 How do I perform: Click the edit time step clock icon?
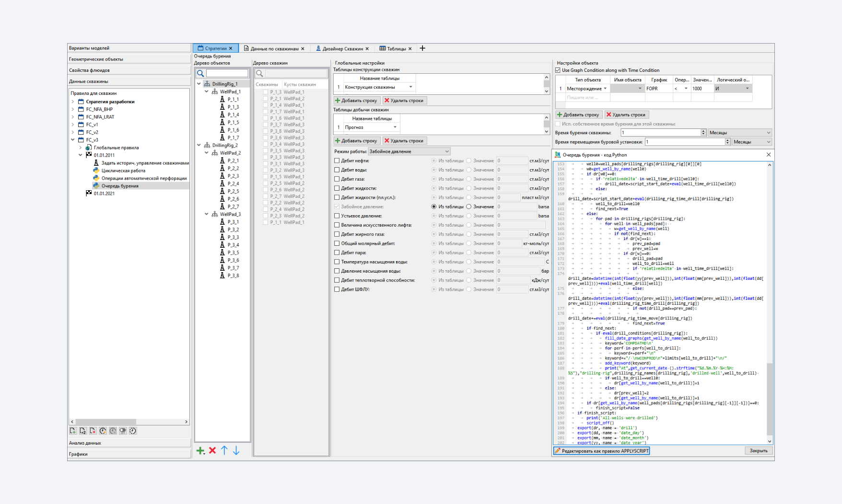click(x=103, y=431)
